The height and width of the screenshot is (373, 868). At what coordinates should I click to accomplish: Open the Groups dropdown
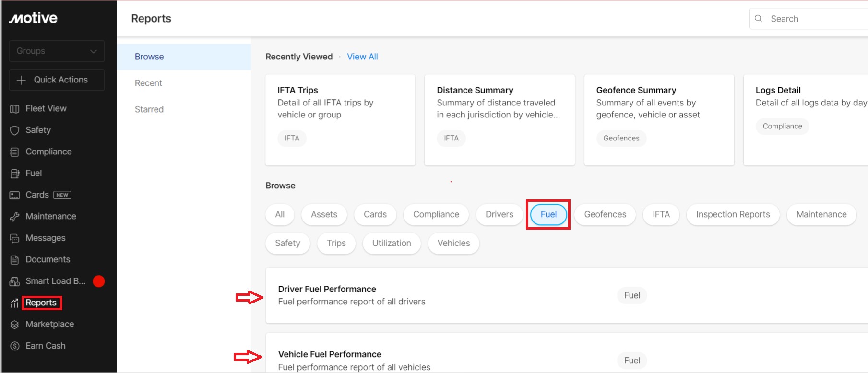57,51
